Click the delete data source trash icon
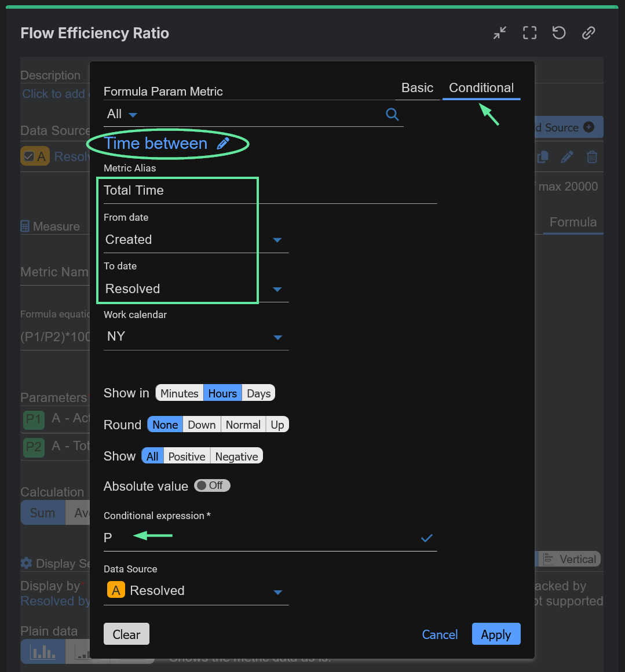The width and height of the screenshot is (625, 672). [591, 157]
